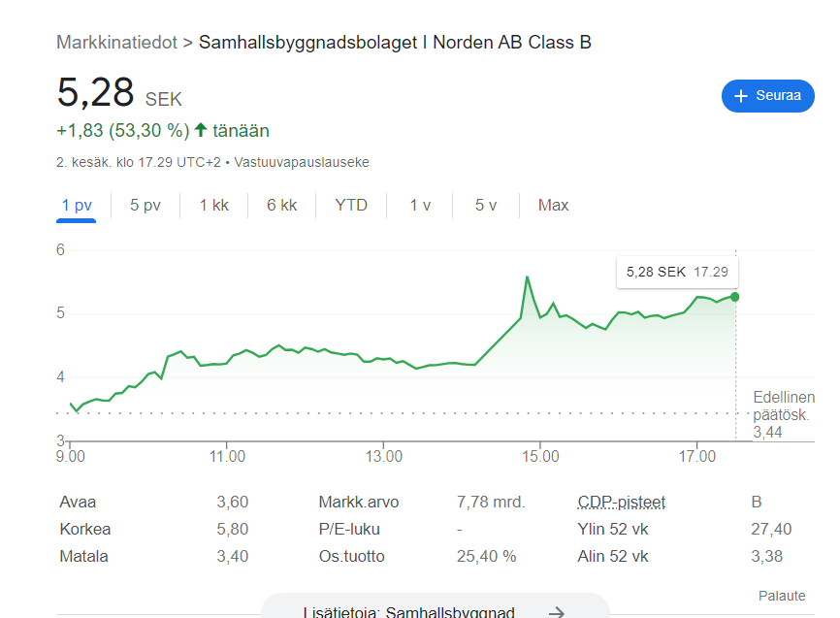This screenshot has width=840, height=618.
Task: Click the plus icon on Seuraa button
Action: click(742, 95)
